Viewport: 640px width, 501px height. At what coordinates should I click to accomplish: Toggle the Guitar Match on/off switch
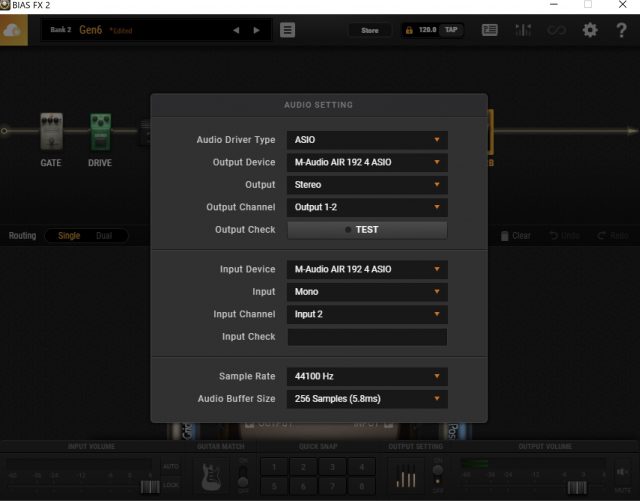coord(243,476)
